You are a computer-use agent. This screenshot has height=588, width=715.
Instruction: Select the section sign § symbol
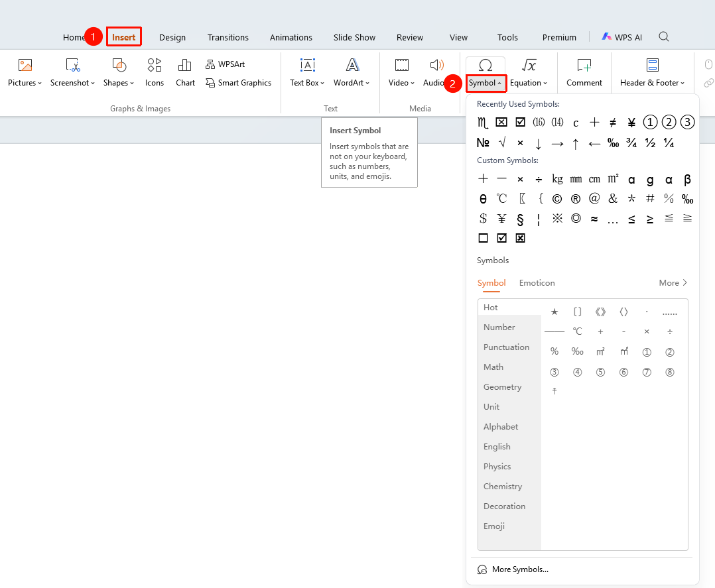click(x=520, y=219)
